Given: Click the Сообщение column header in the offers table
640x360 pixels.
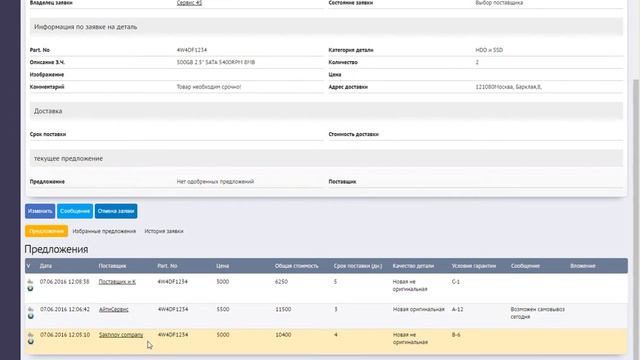Looking at the screenshot, I should (x=525, y=266).
